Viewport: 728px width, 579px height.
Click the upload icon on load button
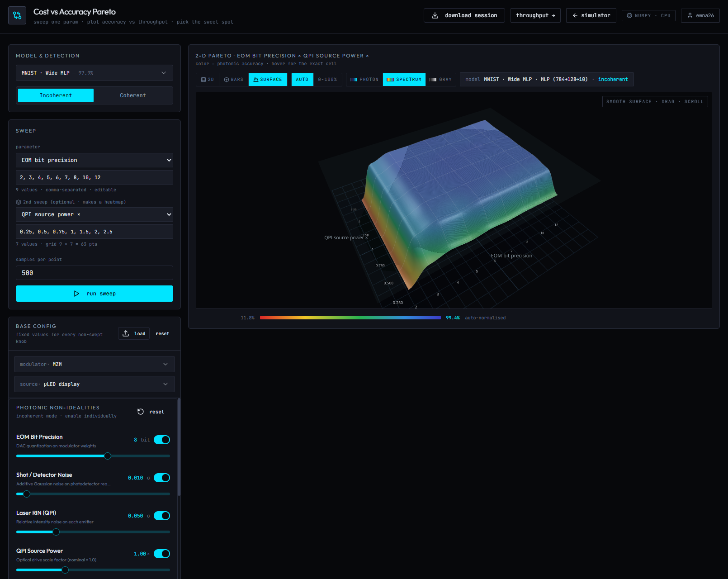pyautogui.click(x=126, y=333)
